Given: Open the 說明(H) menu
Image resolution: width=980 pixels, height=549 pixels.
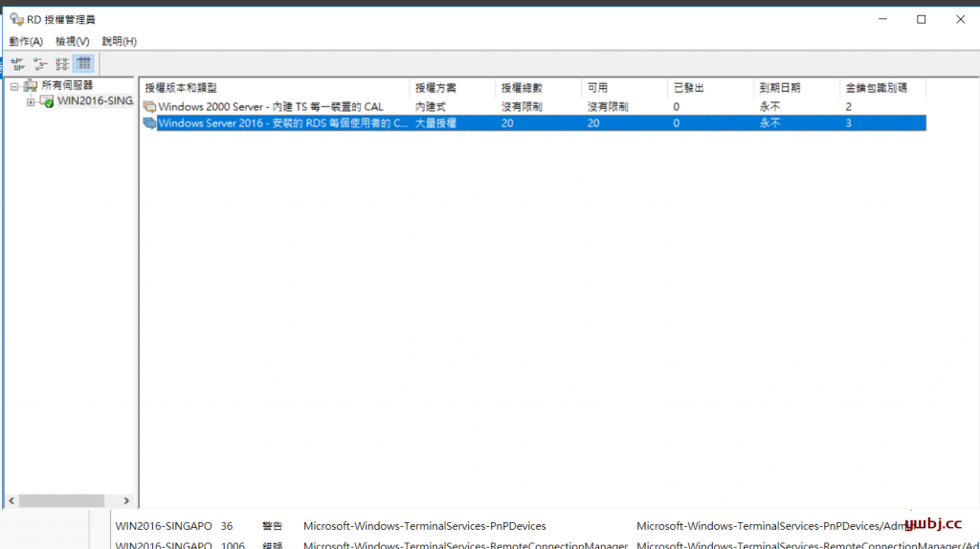Looking at the screenshot, I should pyautogui.click(x=120, y=41).
